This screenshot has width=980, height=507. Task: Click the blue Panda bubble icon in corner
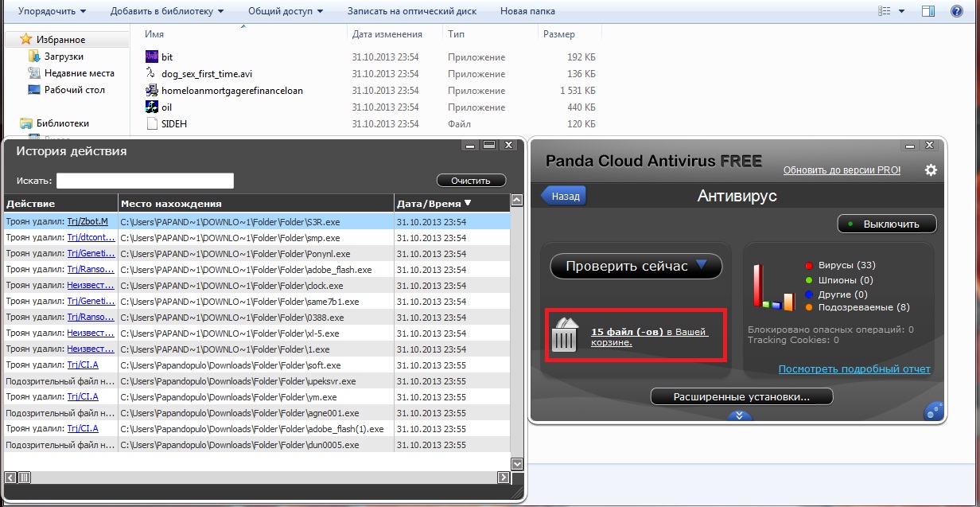point(933,411)
